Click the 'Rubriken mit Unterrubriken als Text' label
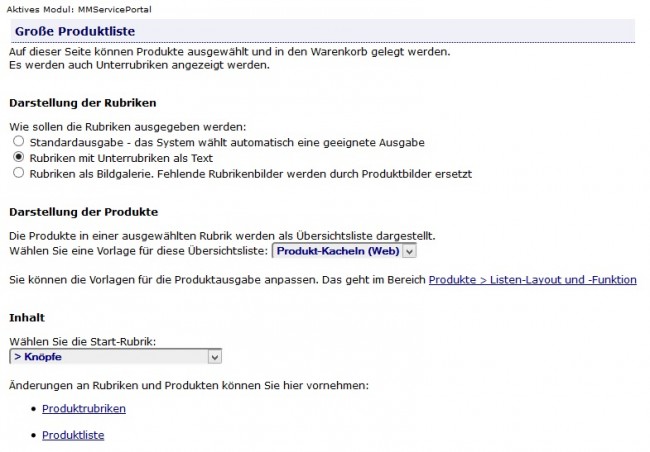 pos(121,158)
